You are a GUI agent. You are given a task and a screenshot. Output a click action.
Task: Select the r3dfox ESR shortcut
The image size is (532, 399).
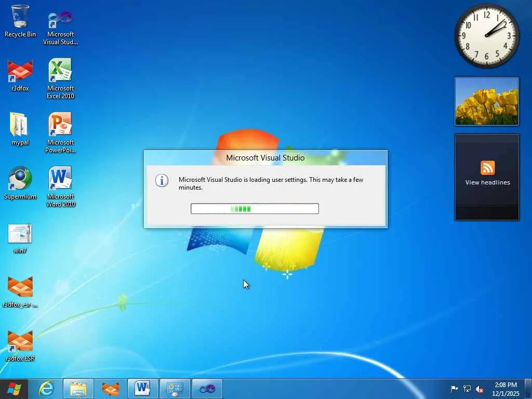click(x=20, y=346)
